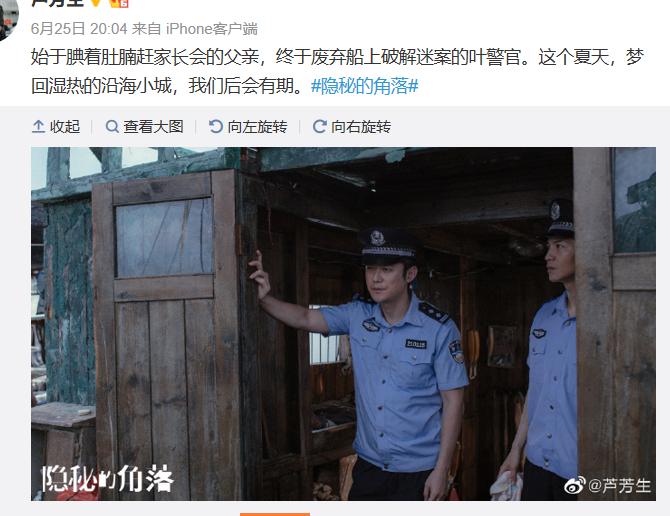
Task: Click the 6月25日 20:04 timestamp link
Action: (79, 29)
